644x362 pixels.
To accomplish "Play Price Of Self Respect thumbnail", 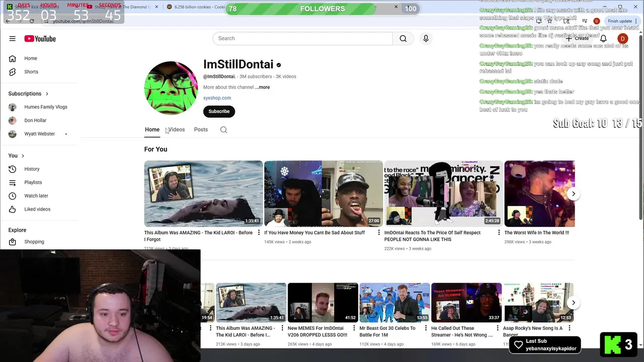I will [443, 194].
